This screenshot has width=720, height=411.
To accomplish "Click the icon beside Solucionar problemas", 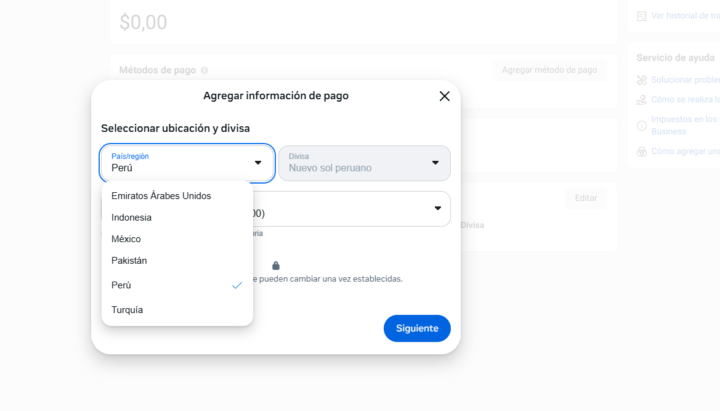I will click(641, 80).
